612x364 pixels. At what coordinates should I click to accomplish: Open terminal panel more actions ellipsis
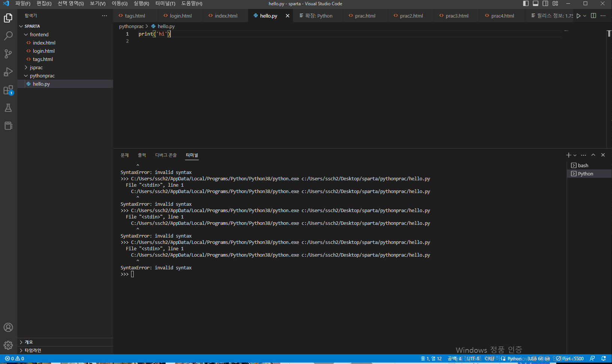[x=584, y=155]
